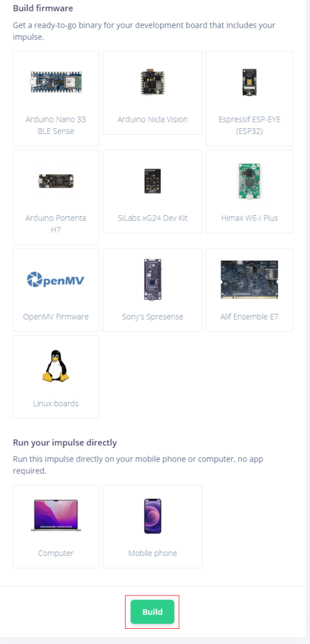Choose the SiLabs xG24 Dev Kit image
This screenshot has height=644, width=310.
coord(152,180)
